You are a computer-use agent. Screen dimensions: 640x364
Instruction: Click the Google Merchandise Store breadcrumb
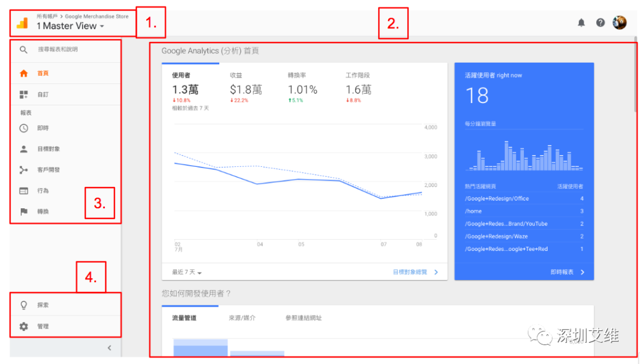click(97, 17)
